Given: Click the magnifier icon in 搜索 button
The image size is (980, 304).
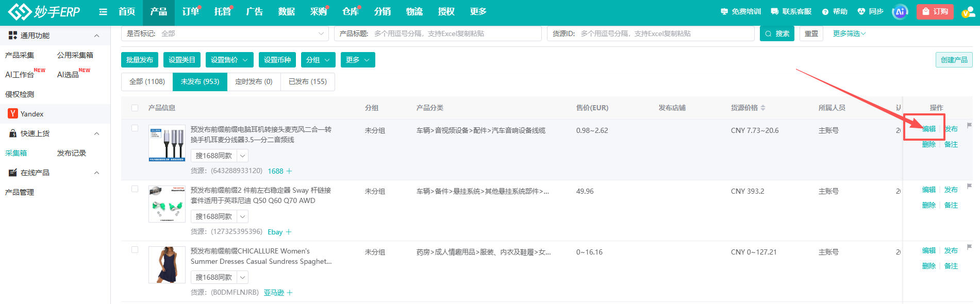Looking at the screenshot, I should (768, 33).
